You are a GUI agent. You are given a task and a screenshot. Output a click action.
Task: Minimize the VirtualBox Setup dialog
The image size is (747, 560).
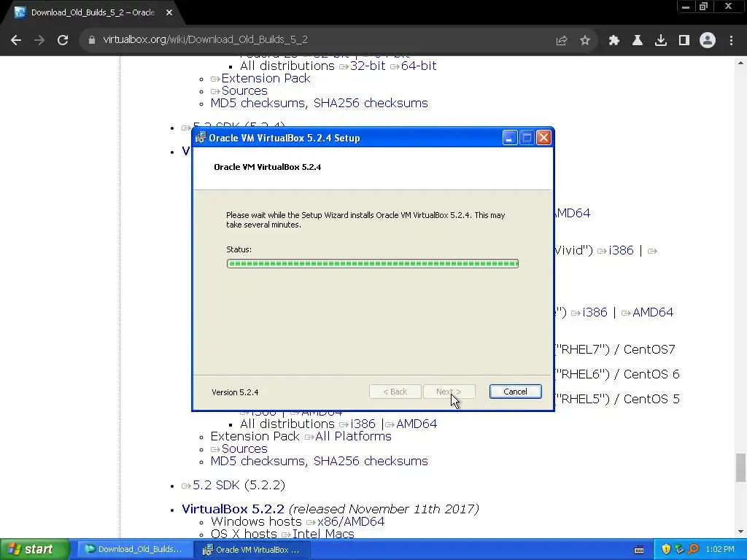click(x=510, y=138)
